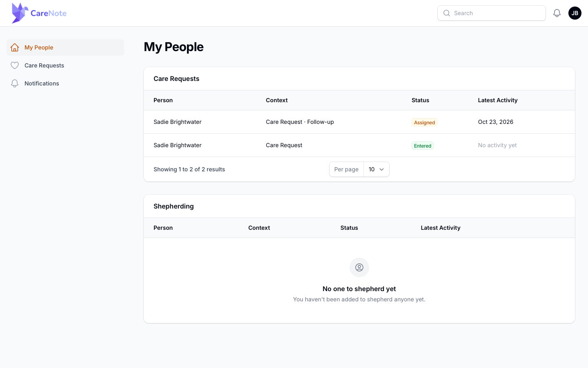Click the Care Requests card title
Screen dimensions: 588x368
coord(176,79)
